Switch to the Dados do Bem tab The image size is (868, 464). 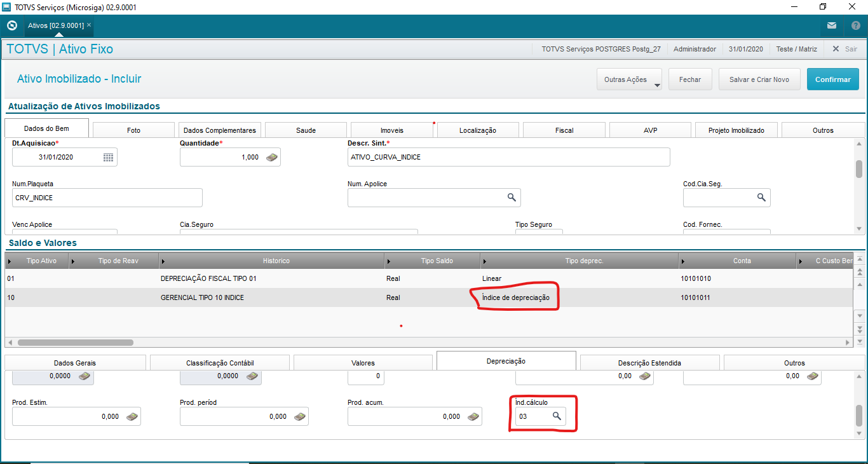46,128
